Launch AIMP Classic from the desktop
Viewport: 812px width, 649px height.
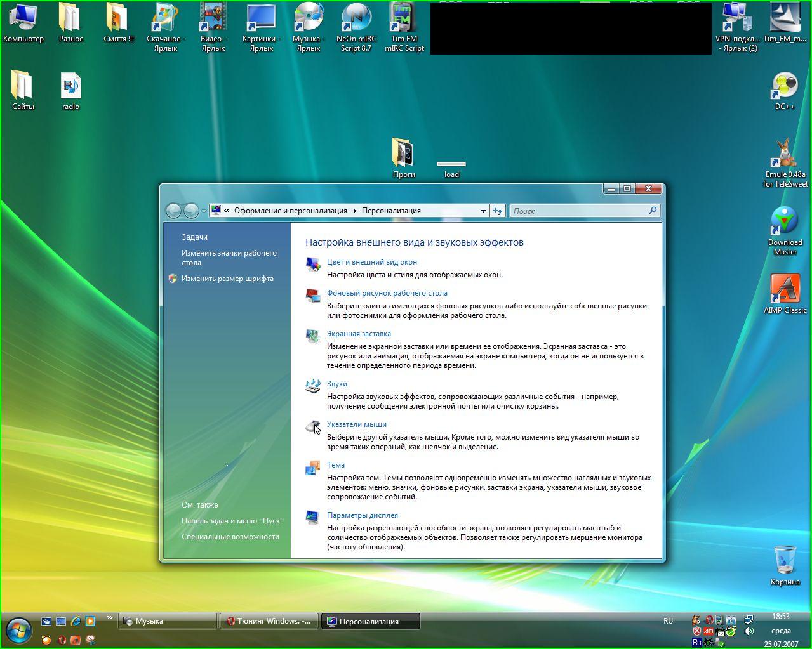785,291
